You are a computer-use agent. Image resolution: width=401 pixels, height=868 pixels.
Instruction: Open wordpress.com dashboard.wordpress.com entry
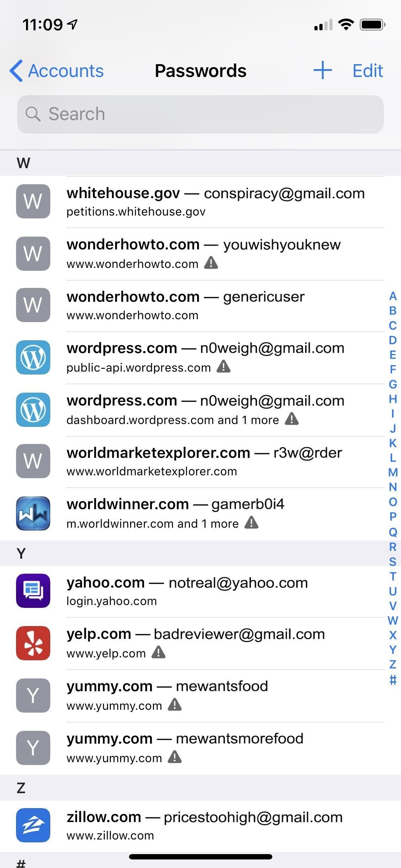click(x=214, y=410)
